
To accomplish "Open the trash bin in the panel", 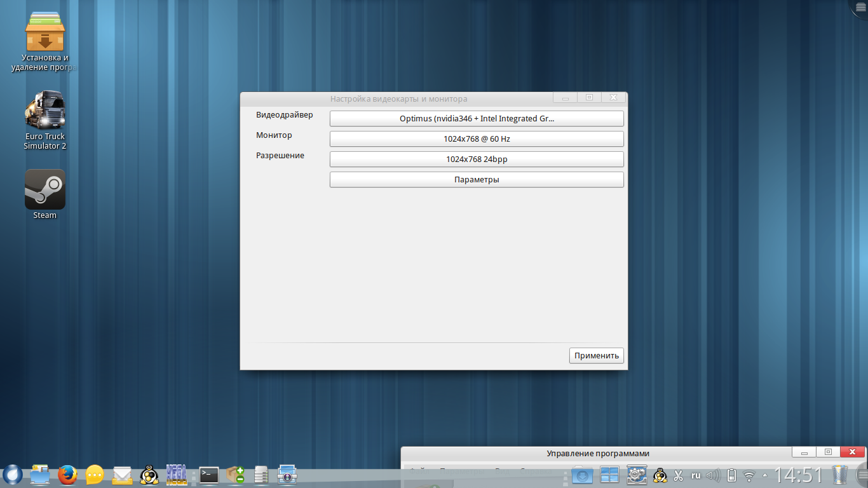I will click(x=840, y=475).
